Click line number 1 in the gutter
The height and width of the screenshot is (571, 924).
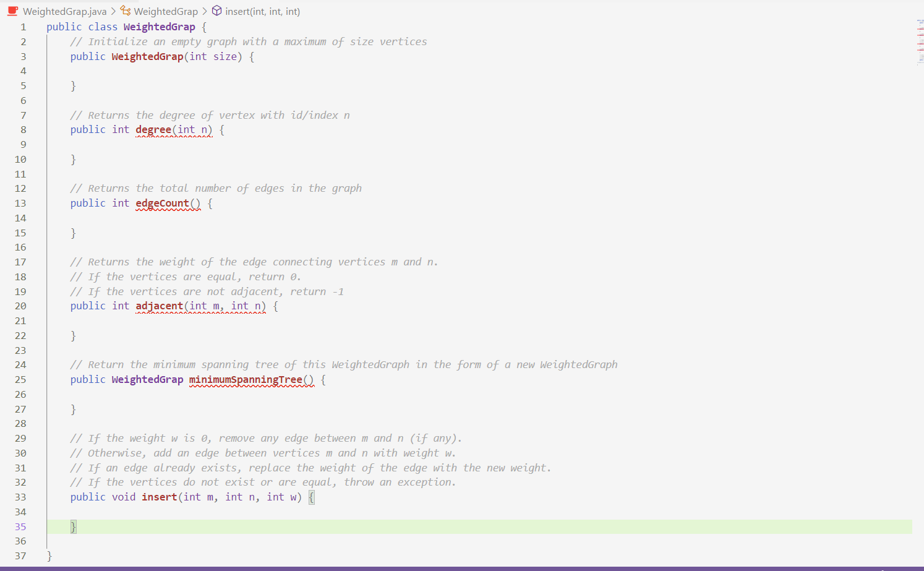(23, 27)
